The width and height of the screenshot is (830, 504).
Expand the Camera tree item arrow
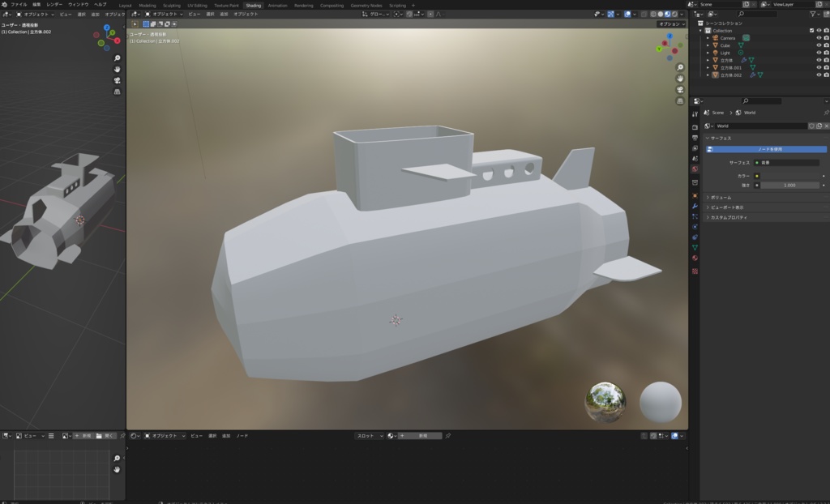[708, 38]
